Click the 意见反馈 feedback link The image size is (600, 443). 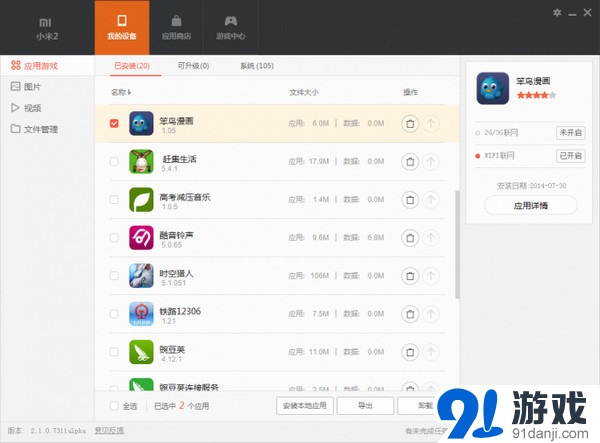click(x=109, y=431)
